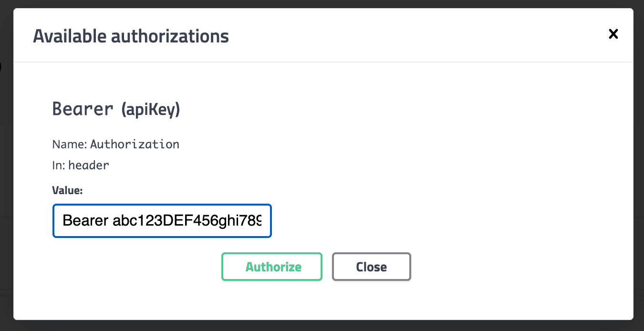Click the Authorization code text

click(x=135, y=144)
